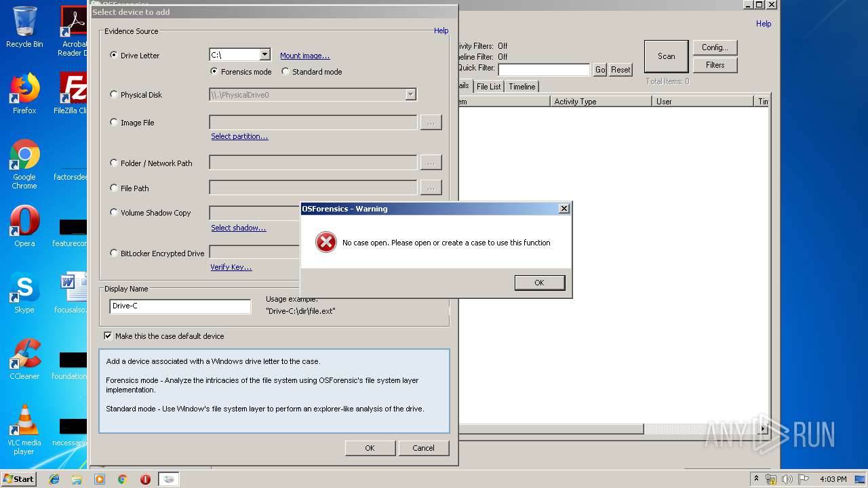The height and width of the screenshot is (488, 868).
Task: Reset the Quick Filter
Action: click(x=620, y=70)
